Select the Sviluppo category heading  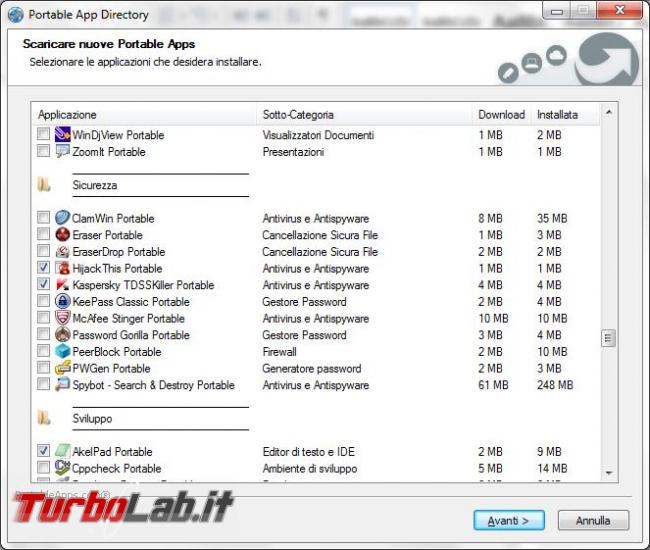[x=92, y=418]
